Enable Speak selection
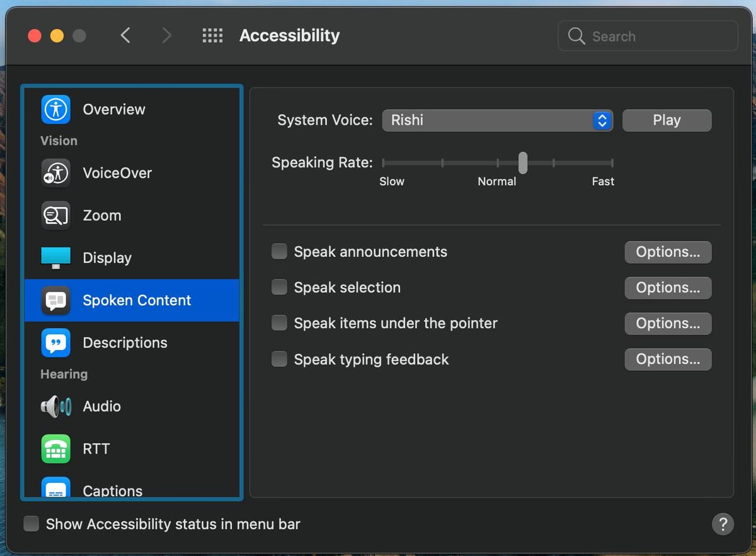Screen dimensions: 756x556 click(279, 287)
